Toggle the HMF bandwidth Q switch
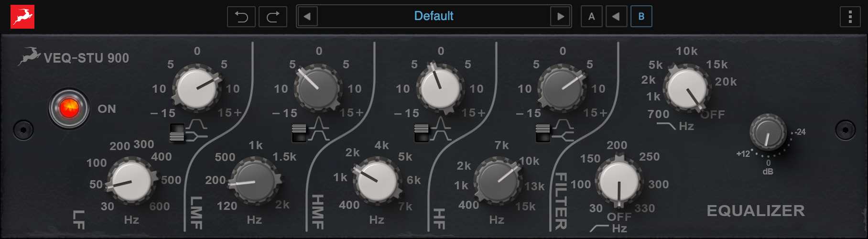Image resolution: width=868 pixels, height=239 pixels. [421, 132]
